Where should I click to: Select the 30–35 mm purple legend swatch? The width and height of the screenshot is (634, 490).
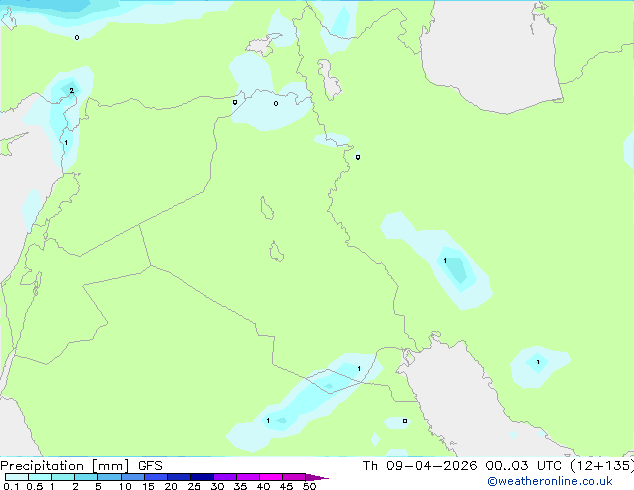[225, 477]
